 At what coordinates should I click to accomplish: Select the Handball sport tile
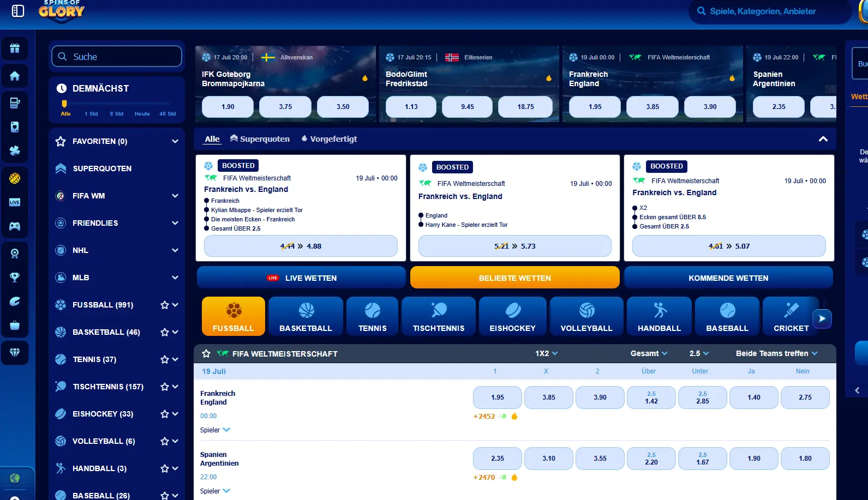[660, 316]
